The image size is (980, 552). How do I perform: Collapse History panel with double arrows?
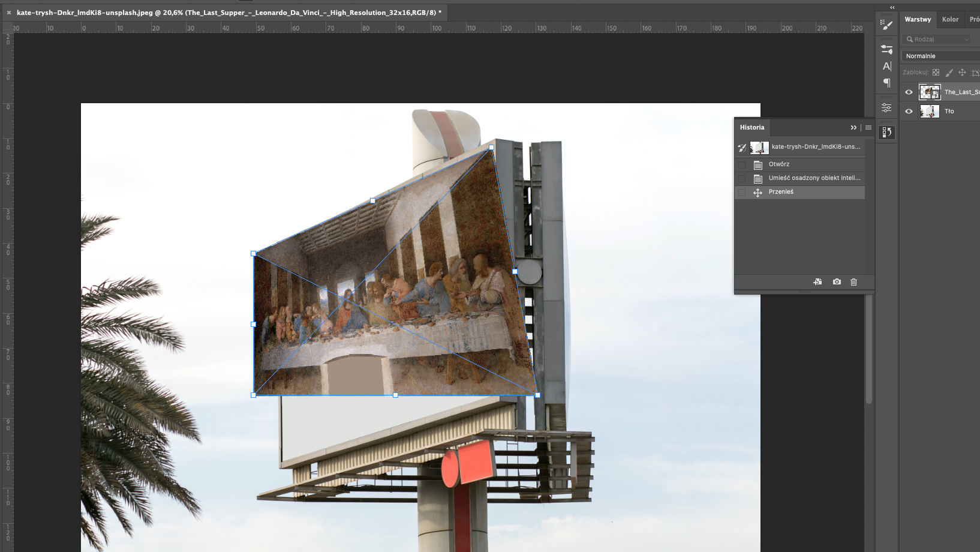853,128
